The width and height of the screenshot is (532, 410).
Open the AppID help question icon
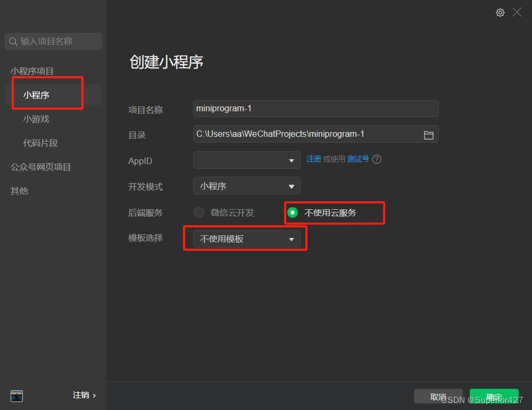pos(377,159)
